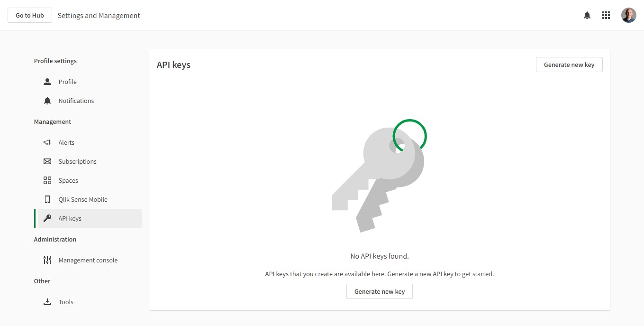Click the API keys key icon
Viewport: 644px width, 326px height.
(x=47, y=218)
